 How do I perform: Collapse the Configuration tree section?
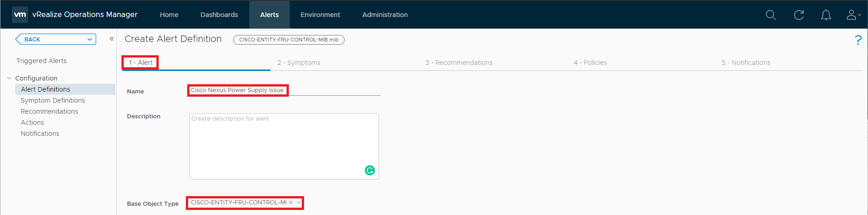click(9, 78)
